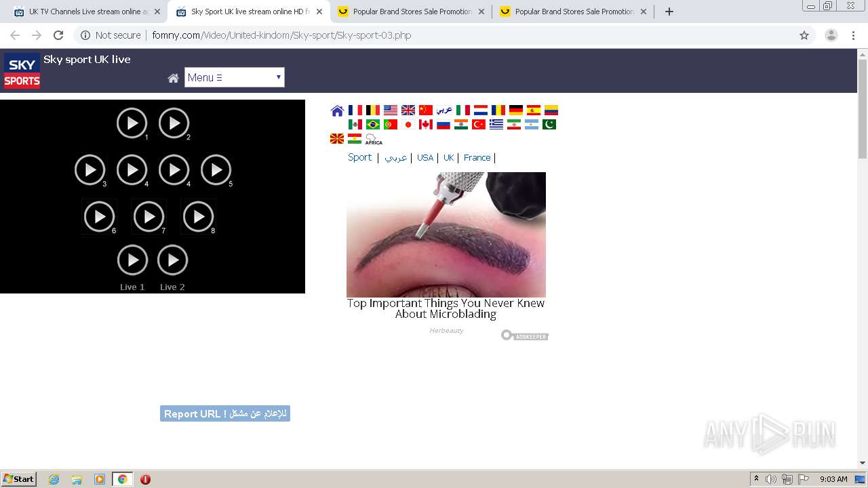This screenshot has height=488, width=868.
Task: Select the Belgium flag icon
Action: click(x=372, y=110)
